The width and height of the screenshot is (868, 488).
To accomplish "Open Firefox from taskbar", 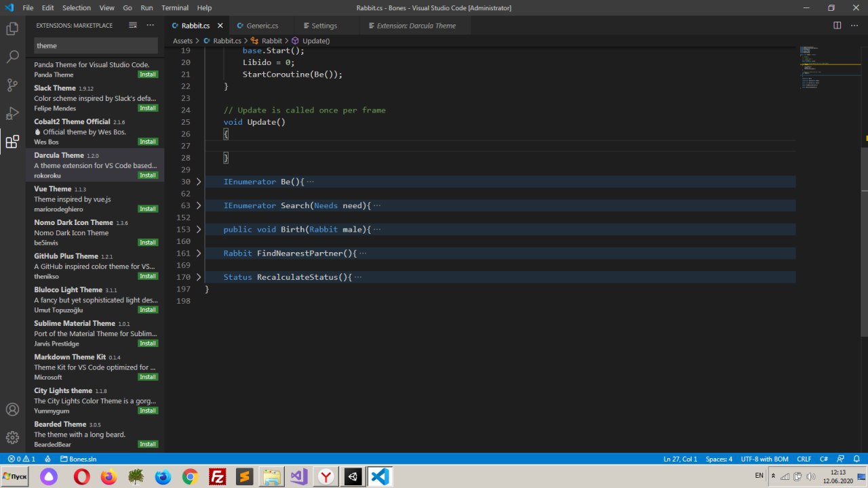I will [108, 476].
